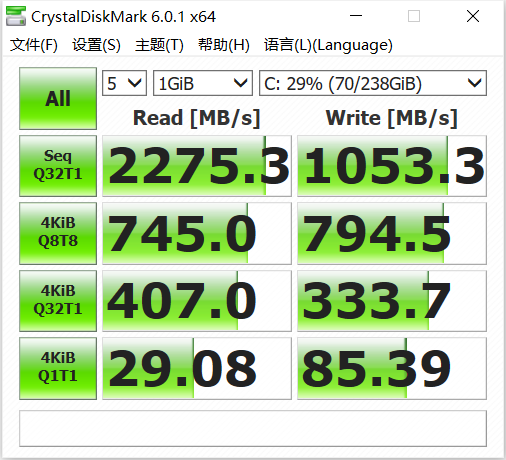Click the Write [MB/s] column header
Viewport: 506px width, 460px height.
pos(391,118)
